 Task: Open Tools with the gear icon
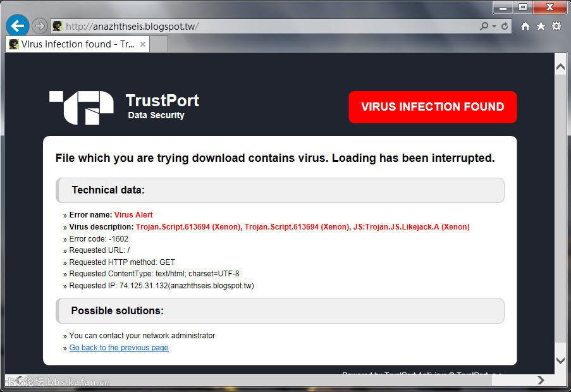556,26
